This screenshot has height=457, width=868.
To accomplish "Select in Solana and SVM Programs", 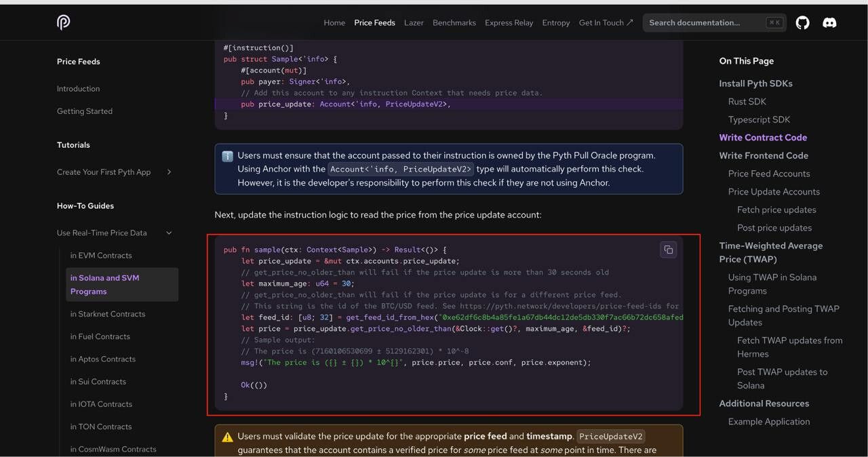I will tap(122, 285).
